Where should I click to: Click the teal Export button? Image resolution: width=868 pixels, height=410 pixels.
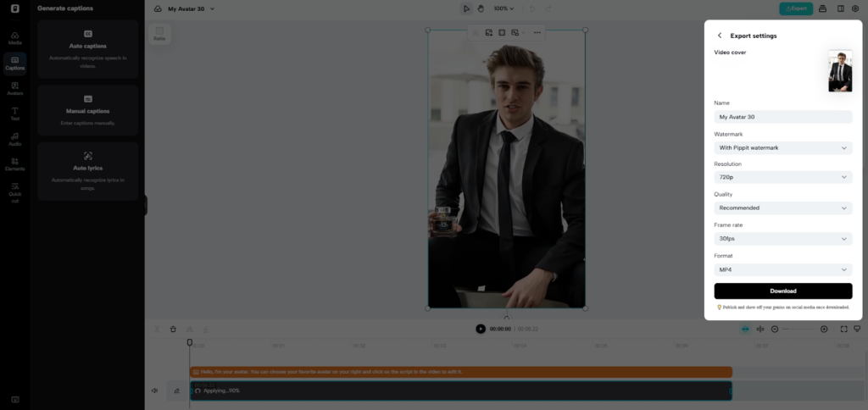[796, 8]
